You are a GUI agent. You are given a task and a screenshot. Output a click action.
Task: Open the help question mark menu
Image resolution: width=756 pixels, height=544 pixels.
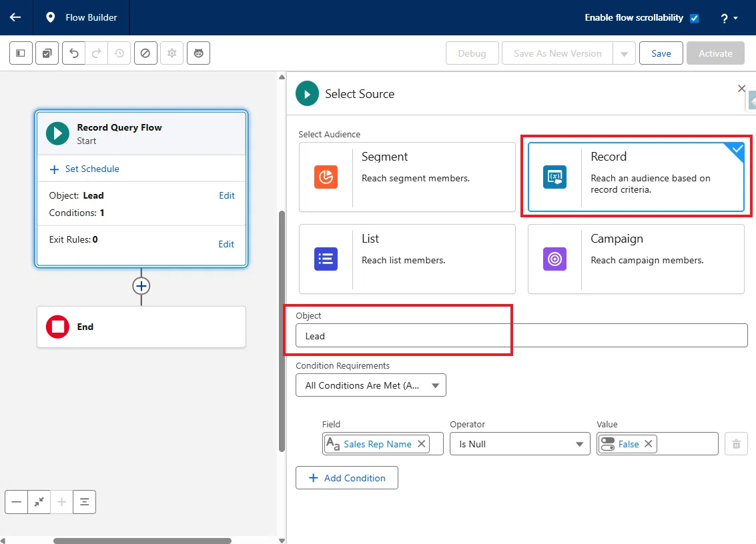point(729,18)
